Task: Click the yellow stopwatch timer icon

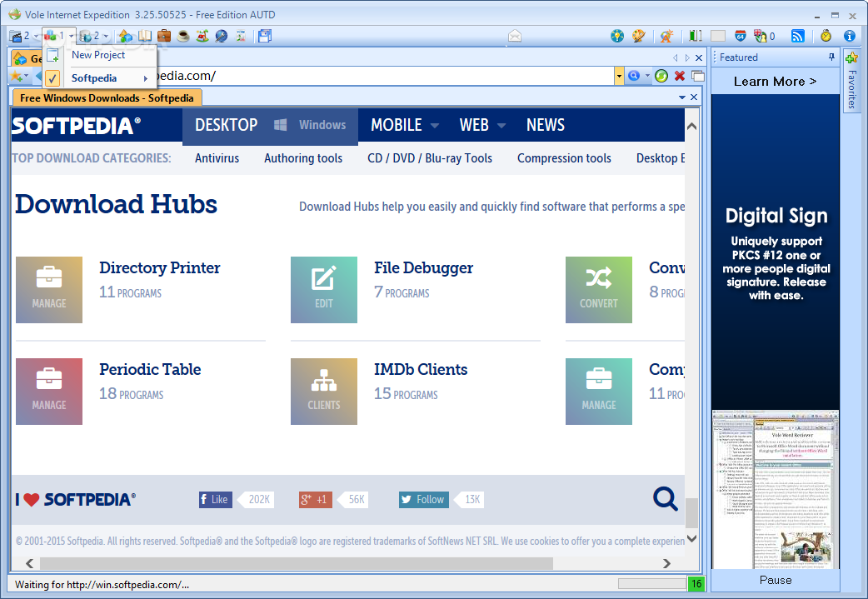Action: point(826,36)
